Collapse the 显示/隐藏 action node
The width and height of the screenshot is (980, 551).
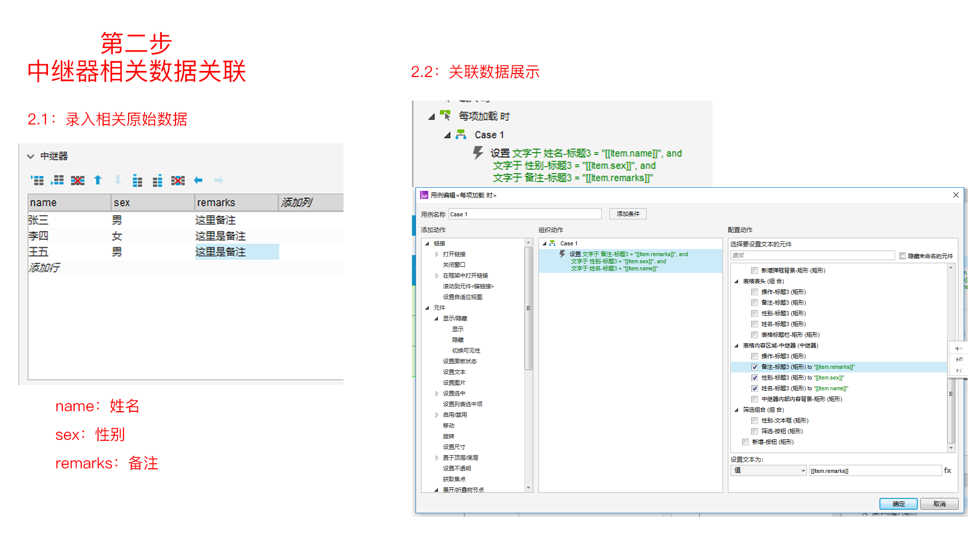coord(436,319)
